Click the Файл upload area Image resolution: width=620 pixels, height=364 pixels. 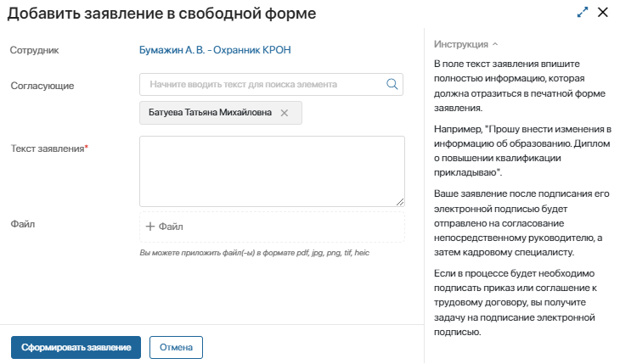point(272,227)
